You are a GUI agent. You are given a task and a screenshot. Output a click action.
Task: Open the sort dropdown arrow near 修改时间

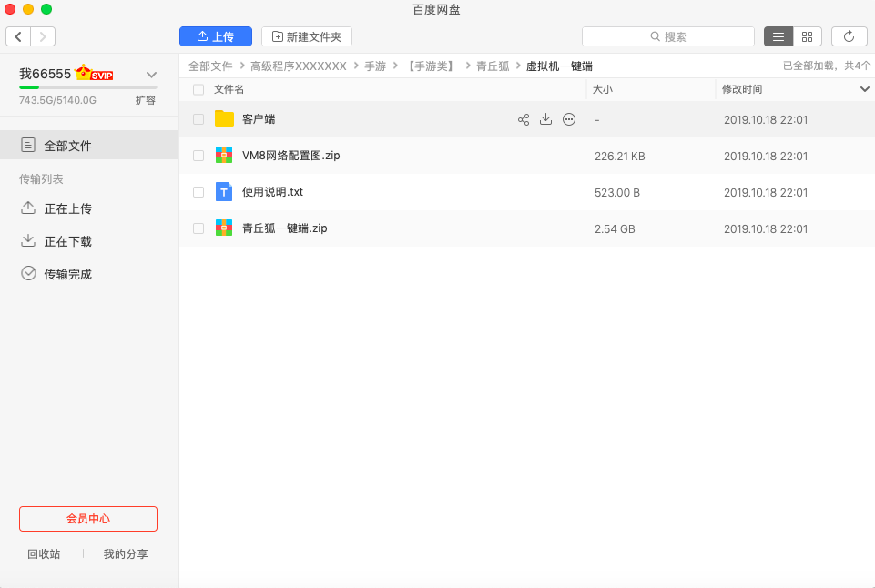(x=865, y=89)
